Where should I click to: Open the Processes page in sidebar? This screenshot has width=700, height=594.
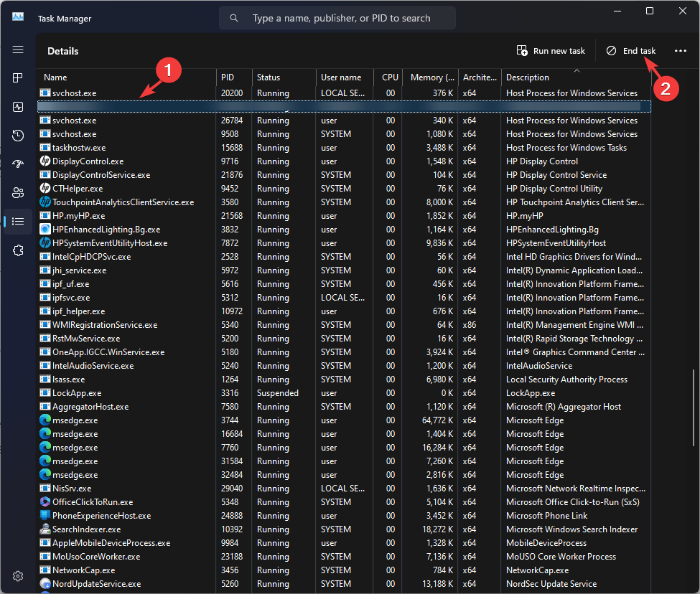18,77
